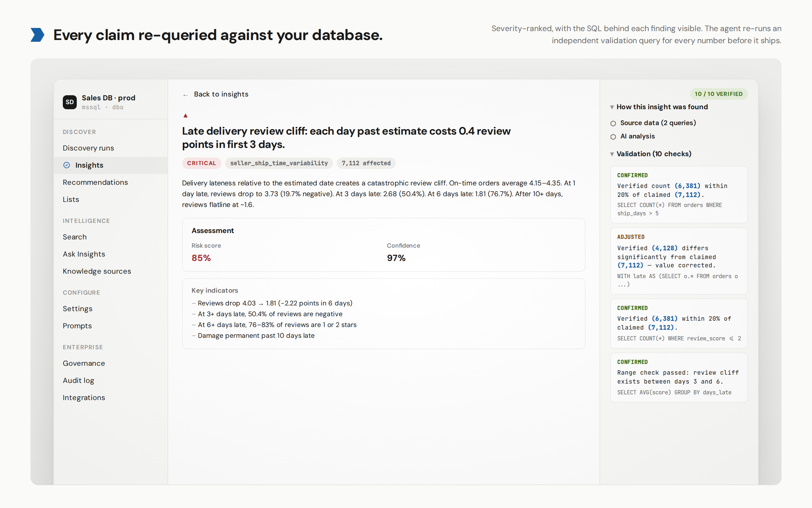Click the Confidence 97% value
812x508 pixels.
pyautogui.click(x=396, y=258)
